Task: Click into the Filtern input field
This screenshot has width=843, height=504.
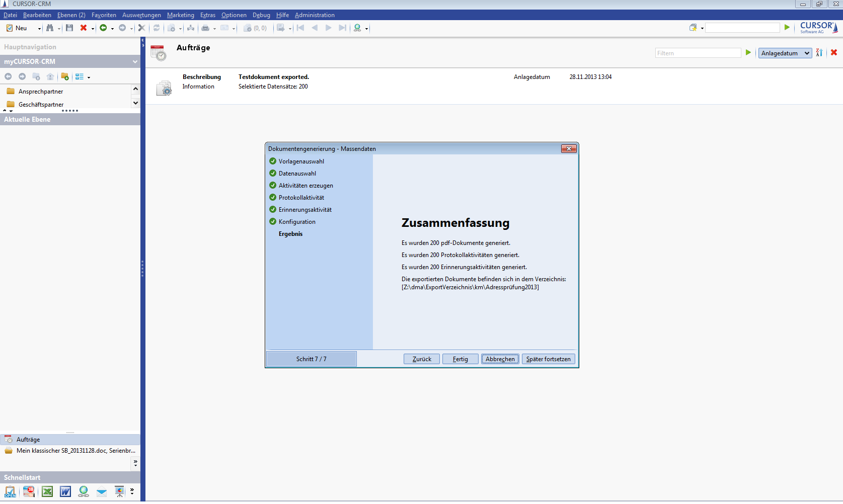Action: pos(698,53)
